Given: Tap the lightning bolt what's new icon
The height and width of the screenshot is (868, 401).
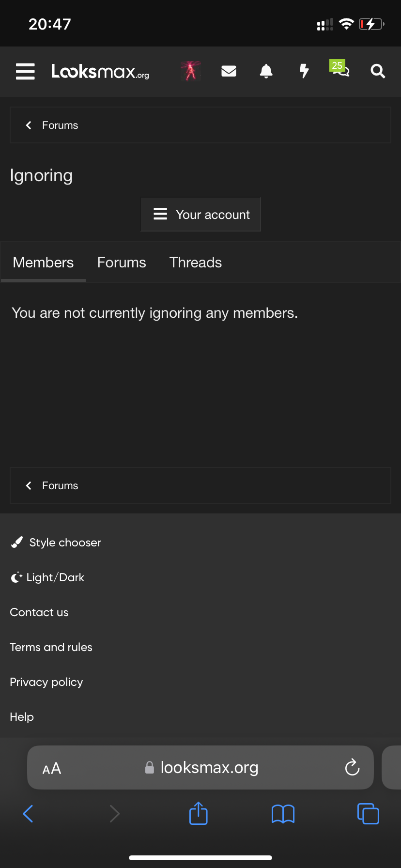Looking at the screenshot, I should click(x=304, y=71).
